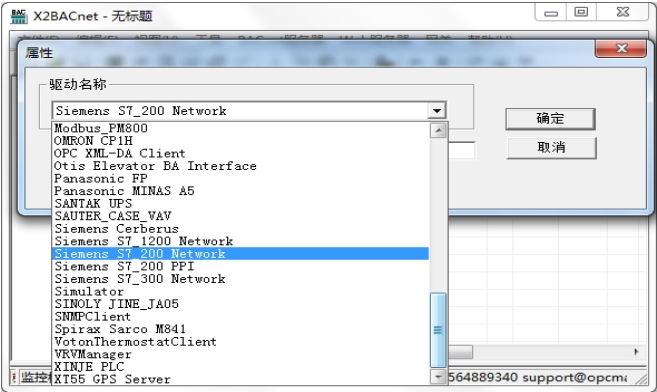Viewport: 657px width, 392px height.
Task: Pick Siemens S7_1200 Network from the list
Action: [241, 241]
